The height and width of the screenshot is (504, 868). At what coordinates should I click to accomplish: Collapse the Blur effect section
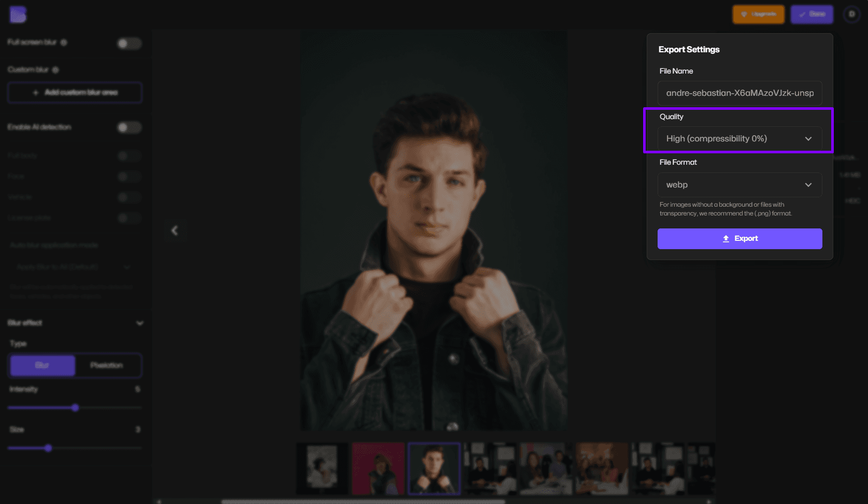[x=139, y=323]
